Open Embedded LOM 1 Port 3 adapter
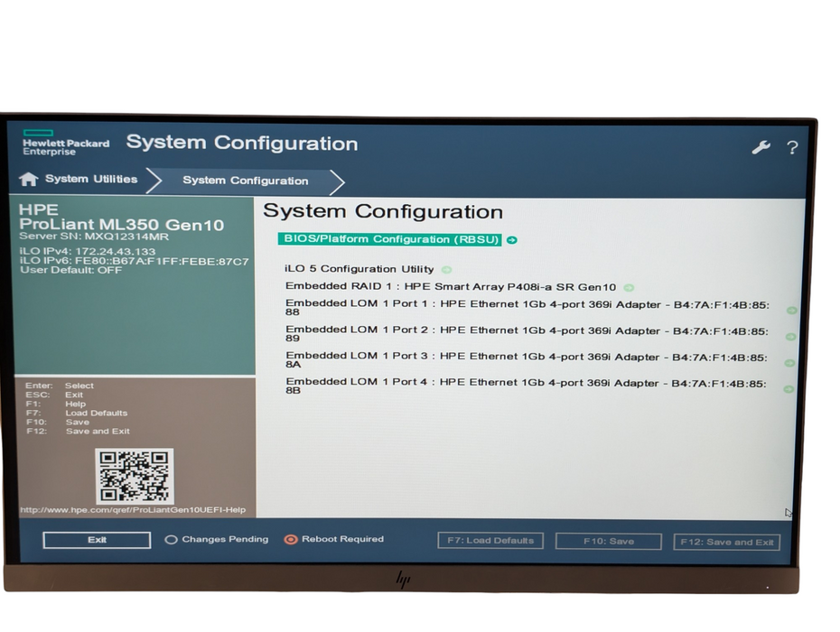Image resolution: width=840 pixels, height=632 pixels. [526, 360]
